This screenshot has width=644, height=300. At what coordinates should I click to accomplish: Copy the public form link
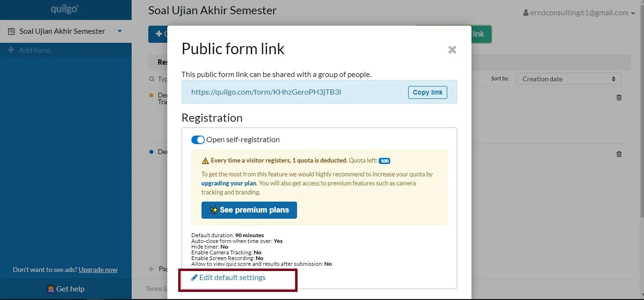[427, 92]
